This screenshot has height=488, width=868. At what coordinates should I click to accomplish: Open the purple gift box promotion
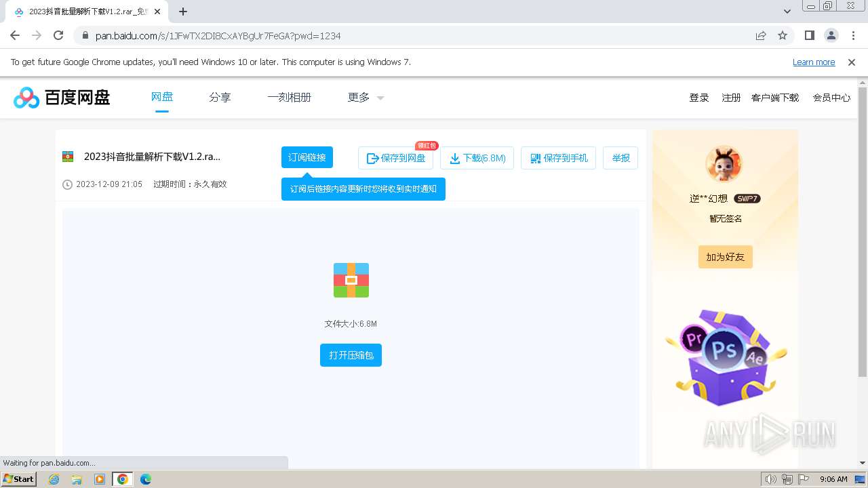click(x=726, y=357)
